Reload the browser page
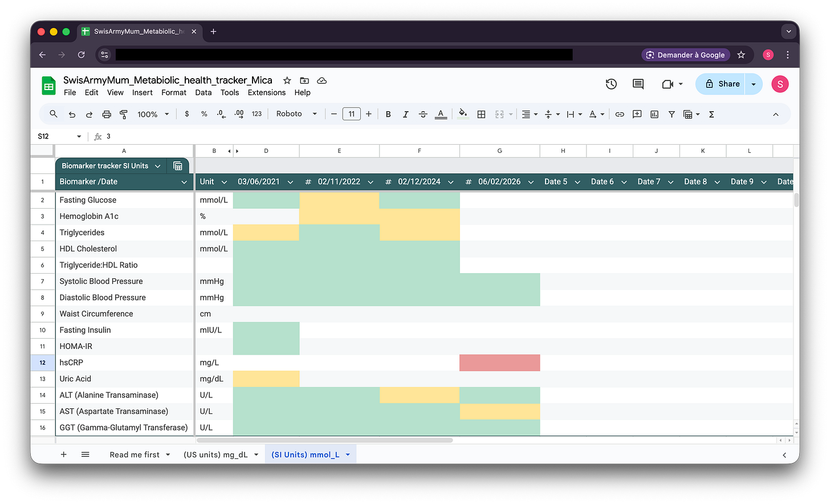The width and height of the screenshot is (830, 504). click(82, 55)
